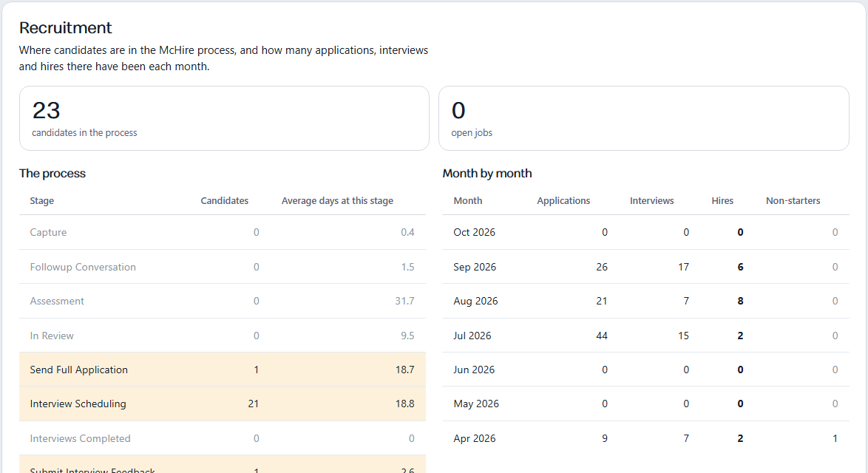Select the "Apr 2026" month label
The image size is (868, 473).
tap(475, 438)
